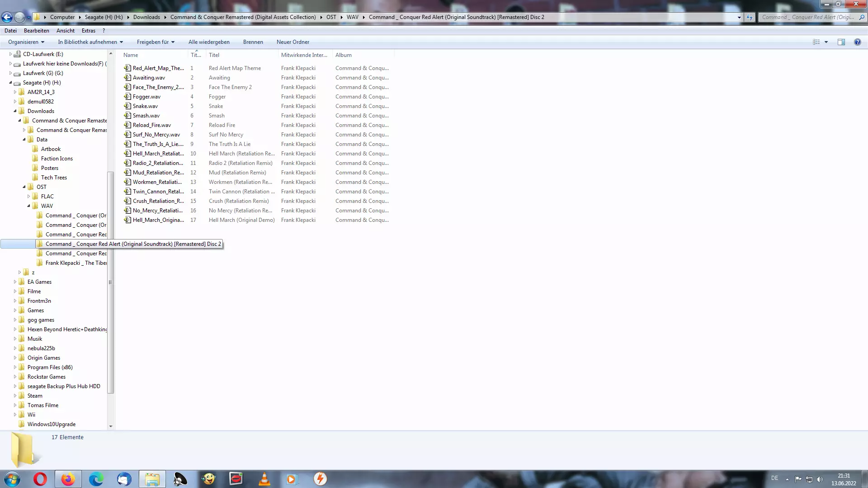Click the refresh button beside address bar
The image size is (868, 488).
click(750, 17)
